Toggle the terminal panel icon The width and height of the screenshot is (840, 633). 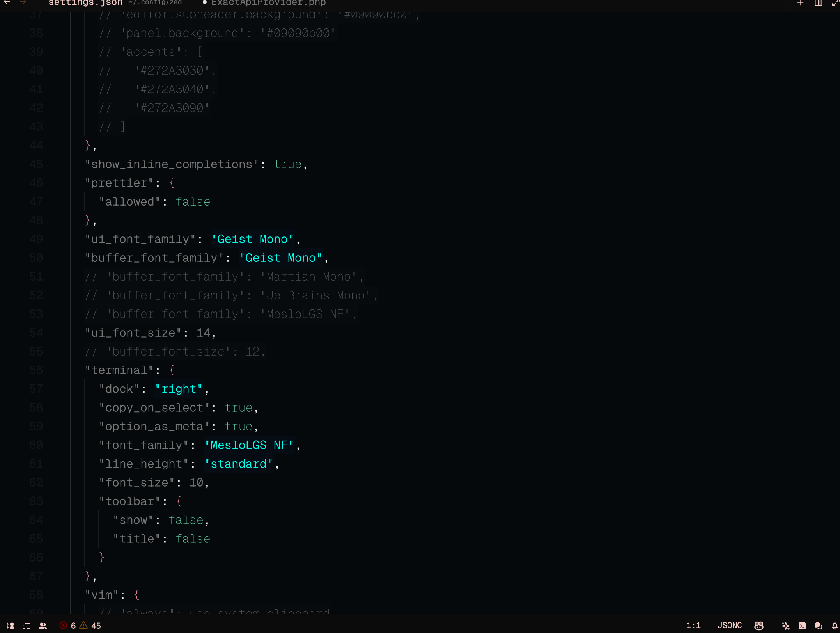pyautogui.click(x=802, y=626)
